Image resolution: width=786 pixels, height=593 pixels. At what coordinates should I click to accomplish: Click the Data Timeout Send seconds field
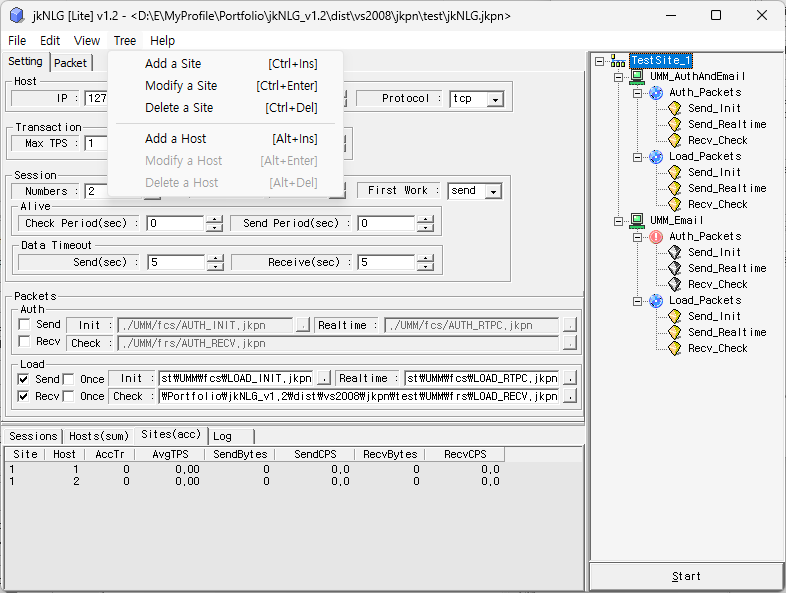[175, 263]
